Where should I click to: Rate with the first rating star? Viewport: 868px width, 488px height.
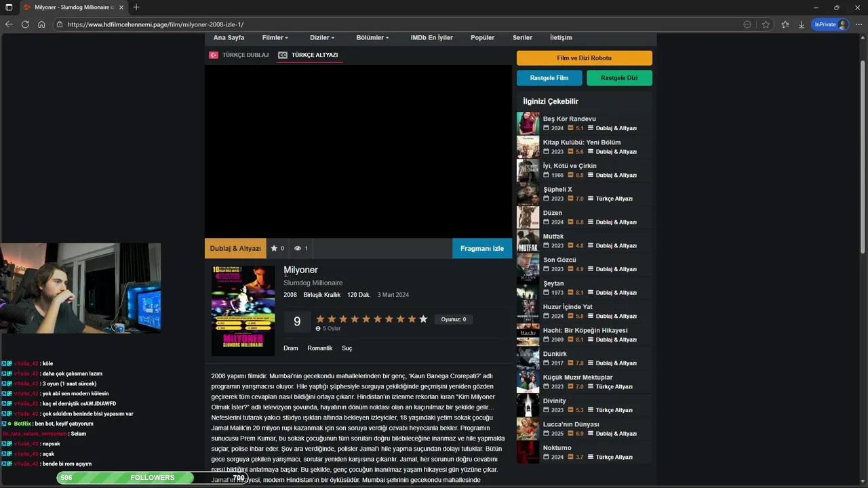[321, 319]
